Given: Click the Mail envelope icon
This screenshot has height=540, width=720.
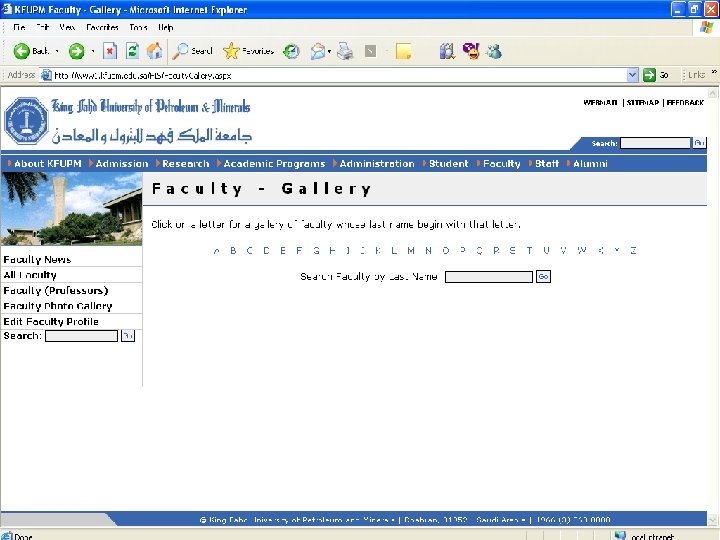Looking at the screenshot, I should point(318,51).
